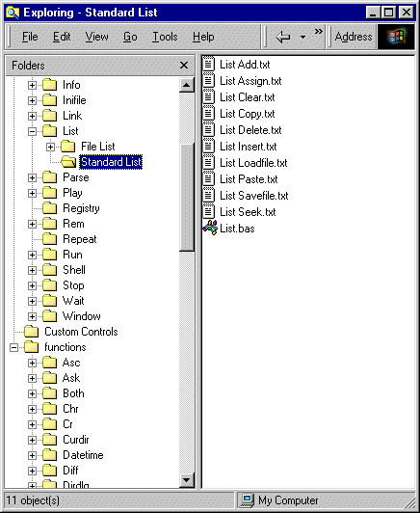Open the View menu
The image size is (420, 513).
click(96, 37)
